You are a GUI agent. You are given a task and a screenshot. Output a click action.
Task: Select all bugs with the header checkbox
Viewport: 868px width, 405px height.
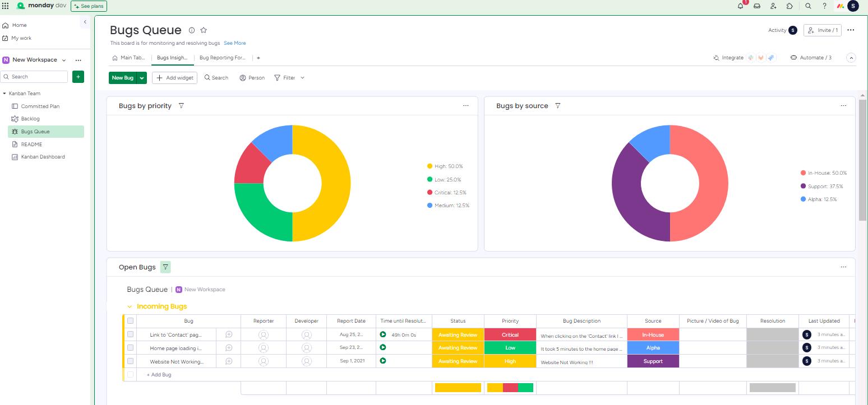(130, 321)
